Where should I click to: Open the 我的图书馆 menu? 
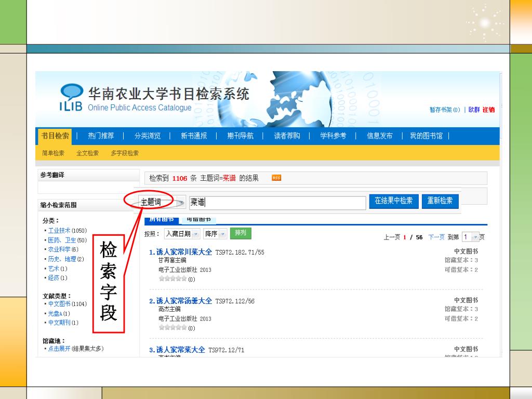coord(427,136)
